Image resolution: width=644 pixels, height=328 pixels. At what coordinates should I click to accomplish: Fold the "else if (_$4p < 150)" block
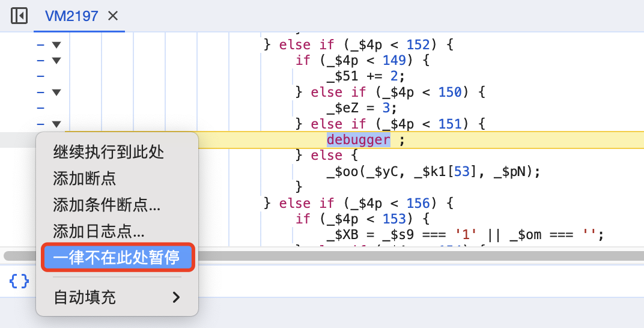pyautogui.click(x=56, y=92)
